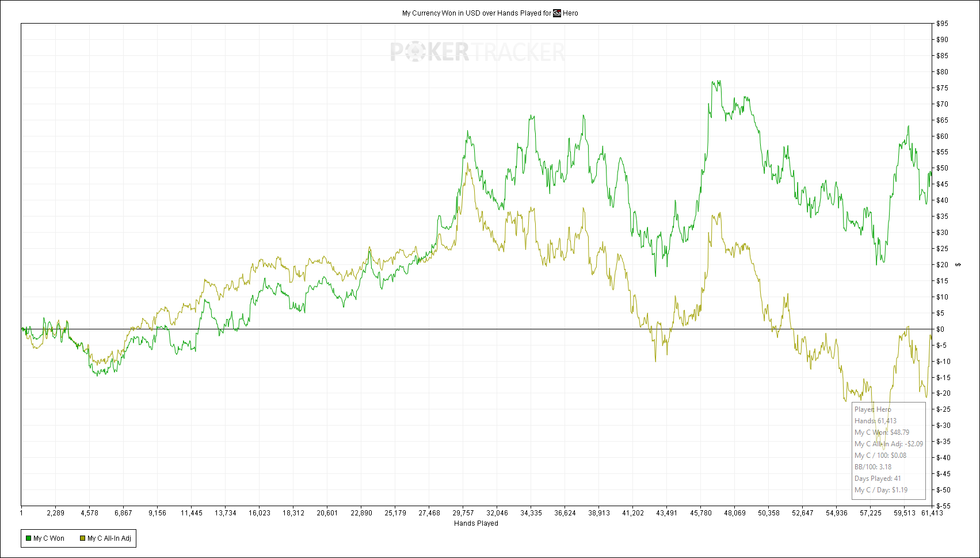Click the y-axis label '$-45'
This screenshot has height=558, width=980.
[x=944, y=474]
